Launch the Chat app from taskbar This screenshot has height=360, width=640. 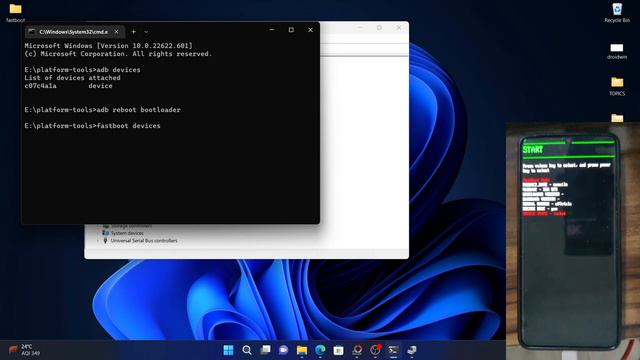tap(283, 350)
